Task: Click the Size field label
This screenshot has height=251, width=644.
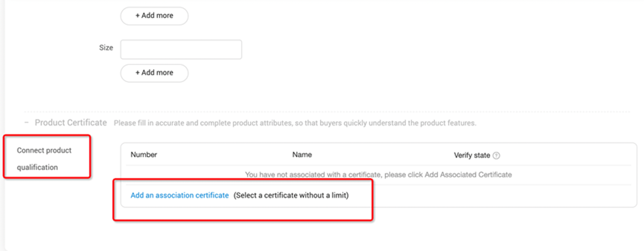Action: [106, 47]
